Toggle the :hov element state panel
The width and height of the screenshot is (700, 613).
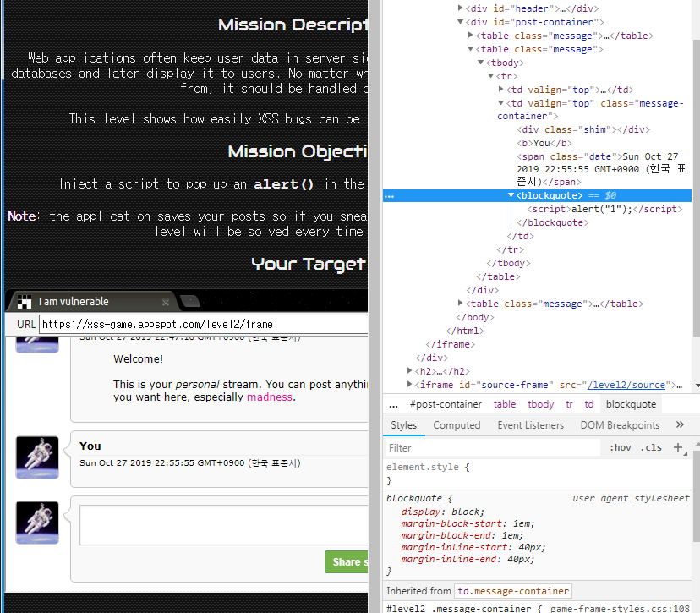[620, 448]
